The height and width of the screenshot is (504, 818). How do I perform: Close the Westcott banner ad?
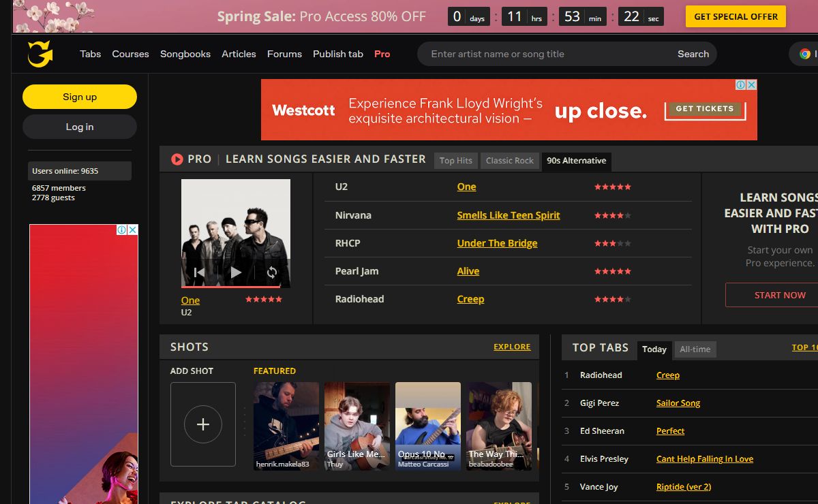click(751, 85)
